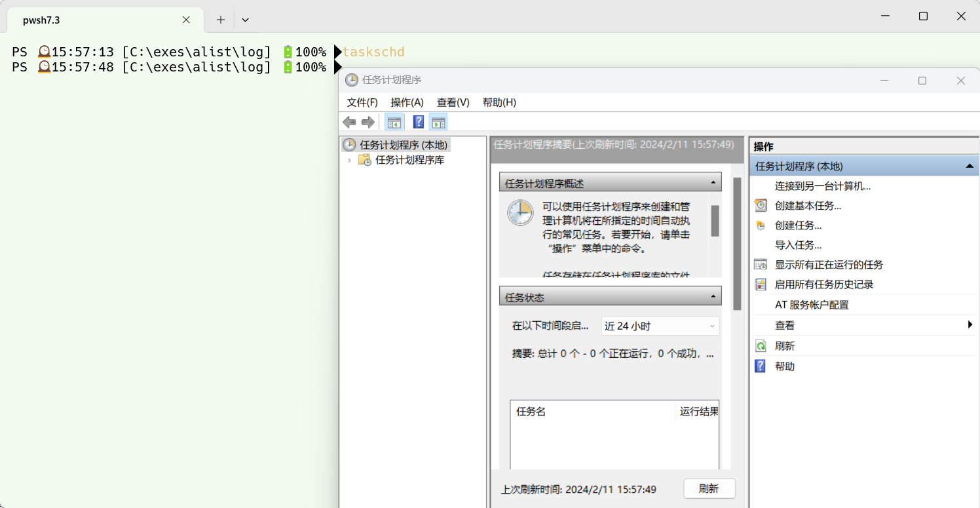Close the Task Scheduler window
The width and height of the screenshot is (980, 508).
click(x=961, y=80)
